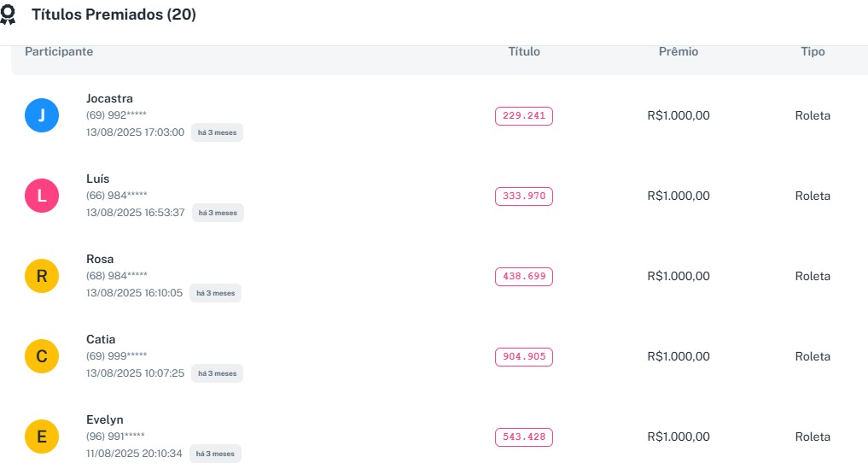868x469 pixels.
Task: Click Catia's yellow C avatar
Action: pos(42,356)
